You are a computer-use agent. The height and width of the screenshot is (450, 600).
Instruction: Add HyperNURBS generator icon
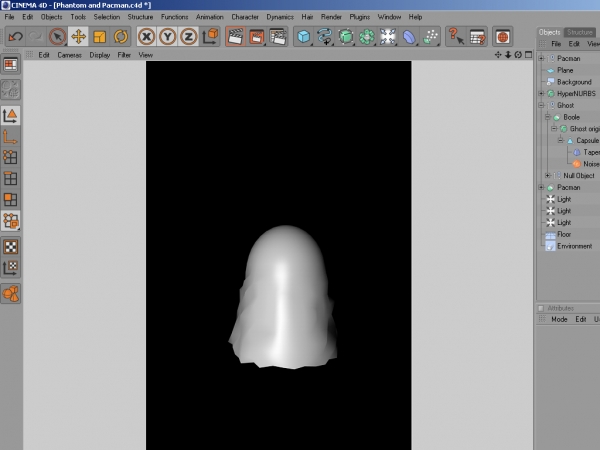point(346,37)
